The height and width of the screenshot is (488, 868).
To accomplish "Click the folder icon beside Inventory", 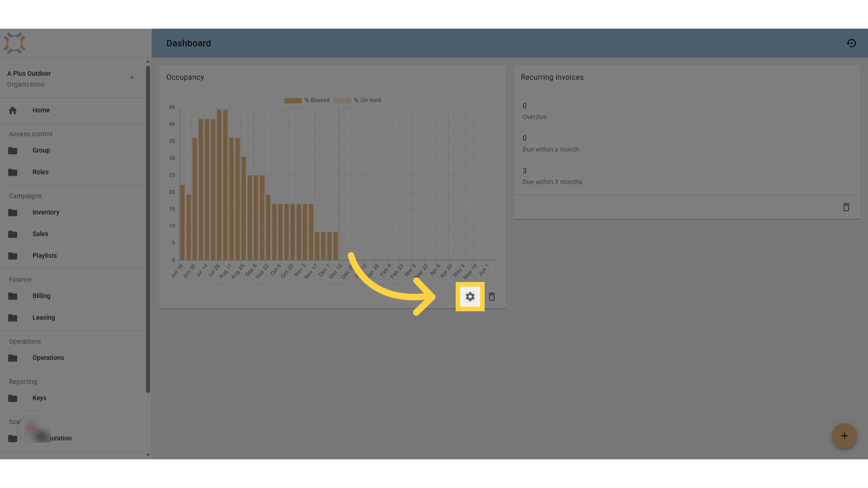I will pos(13,212).
